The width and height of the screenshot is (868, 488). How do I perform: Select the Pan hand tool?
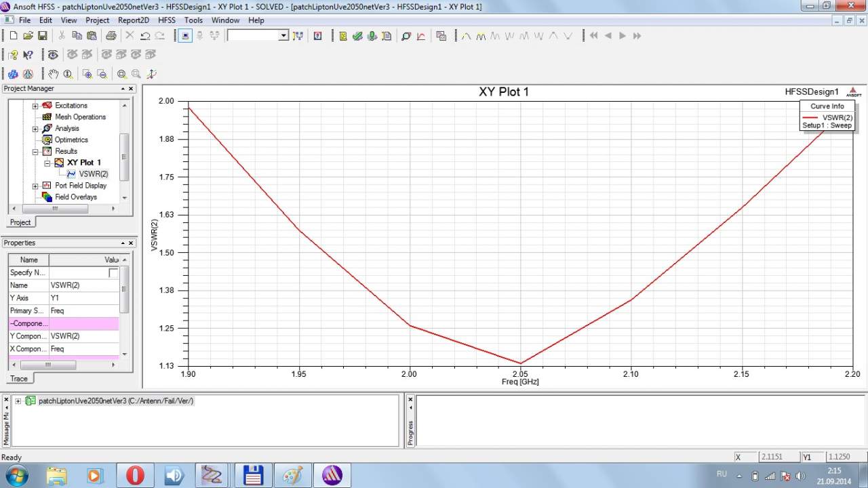tap(53, 75)
